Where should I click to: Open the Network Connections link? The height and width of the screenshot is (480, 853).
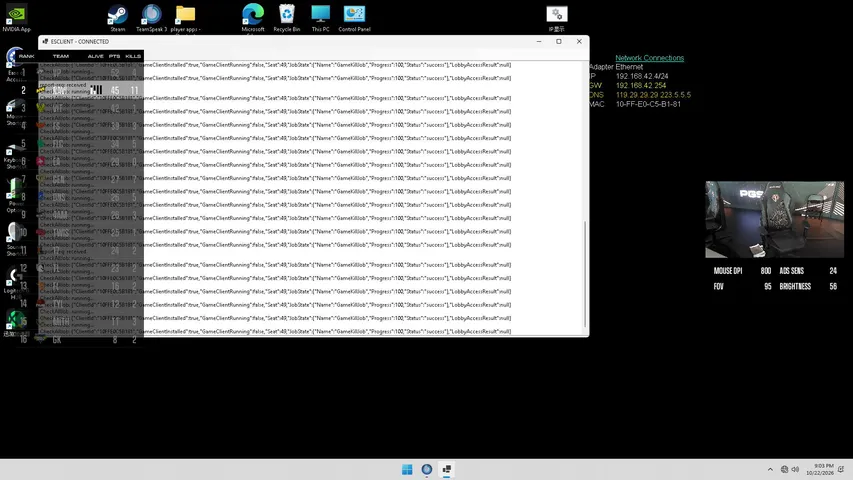(650, 58)
